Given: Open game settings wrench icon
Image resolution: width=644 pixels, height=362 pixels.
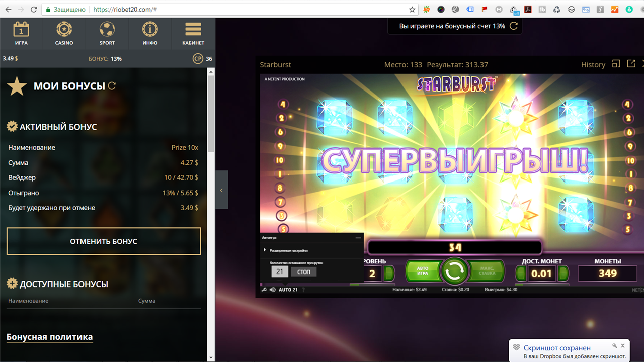Looking at the screenshot, I should click(x=264, y=290).
